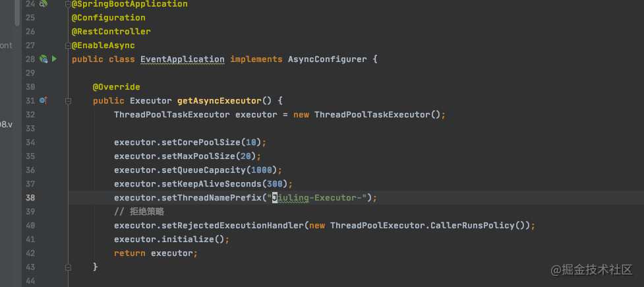Click the @SpringBootApplication annotation
The height and width of the screenshot is (287, 644).
coord(130,4)
